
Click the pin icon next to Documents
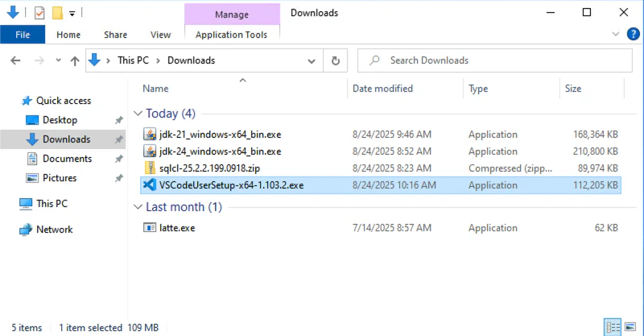pos(118,159)
